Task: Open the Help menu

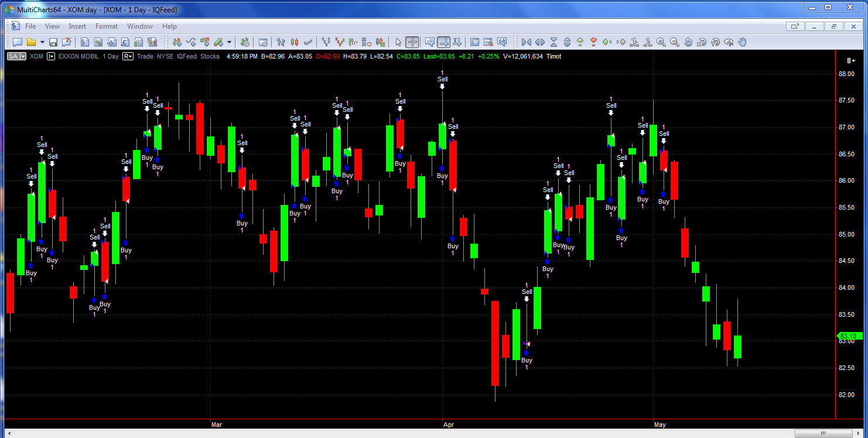Action: pos(169,26)
